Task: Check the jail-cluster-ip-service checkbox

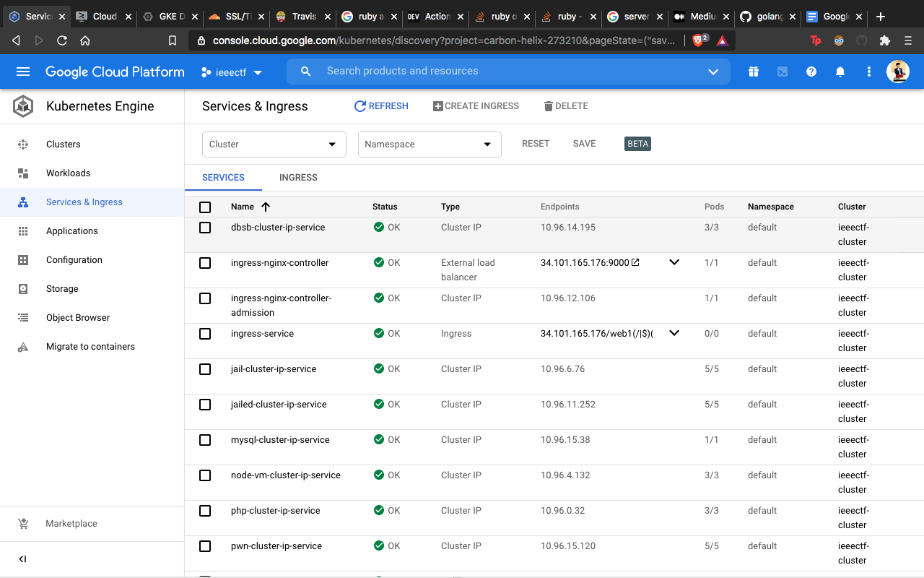Action: click(205, 369)
